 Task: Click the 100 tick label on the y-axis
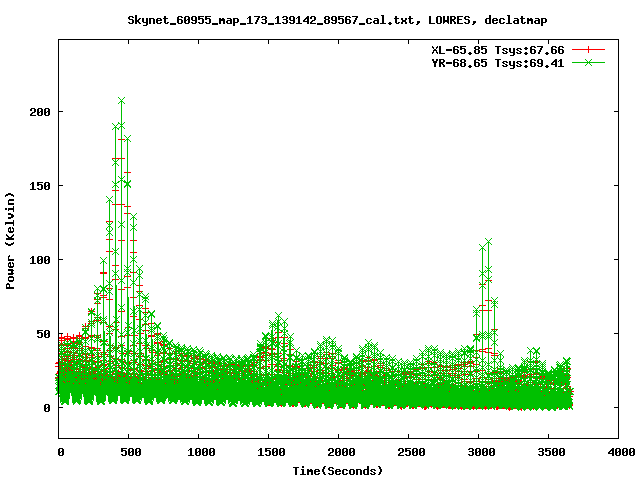tap(40, 259)
